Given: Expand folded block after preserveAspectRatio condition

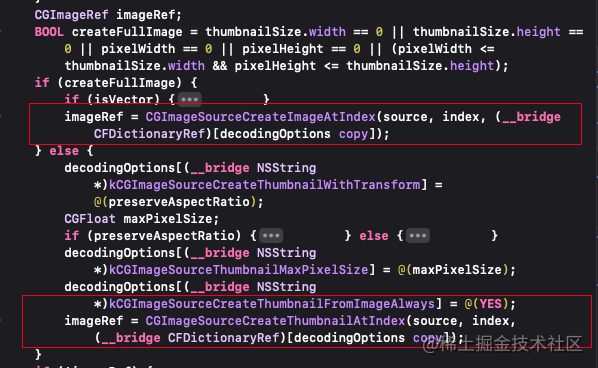Looking at the screenshot, I should pos(271,236).
